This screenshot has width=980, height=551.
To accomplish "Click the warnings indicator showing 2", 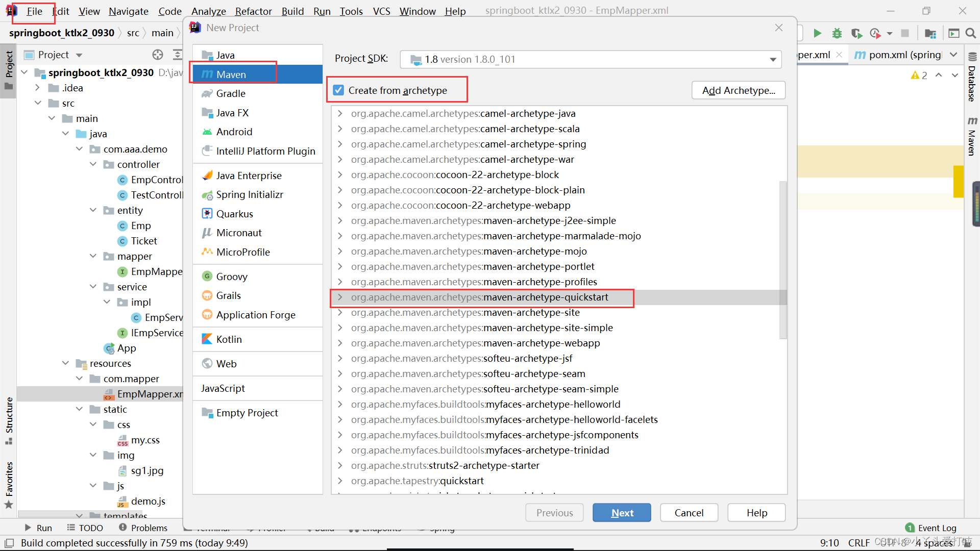I will 919,76.
